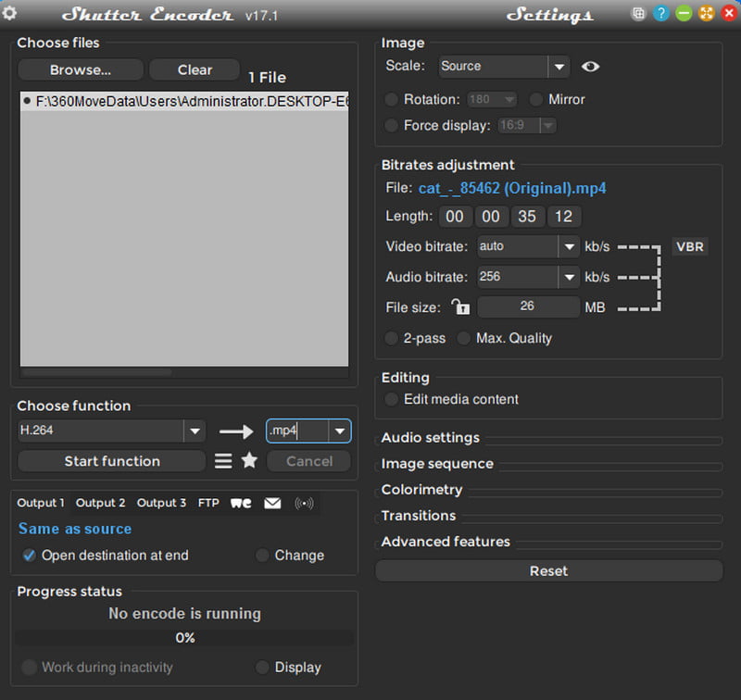Select the F:\360MoveData file row

(x=184, y=101)
